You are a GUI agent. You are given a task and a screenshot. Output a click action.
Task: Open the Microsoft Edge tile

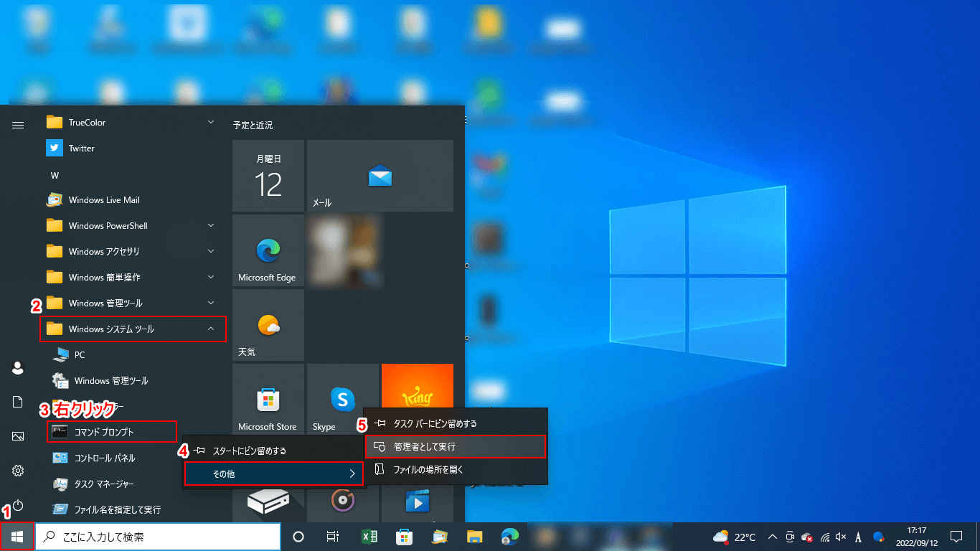268,250
